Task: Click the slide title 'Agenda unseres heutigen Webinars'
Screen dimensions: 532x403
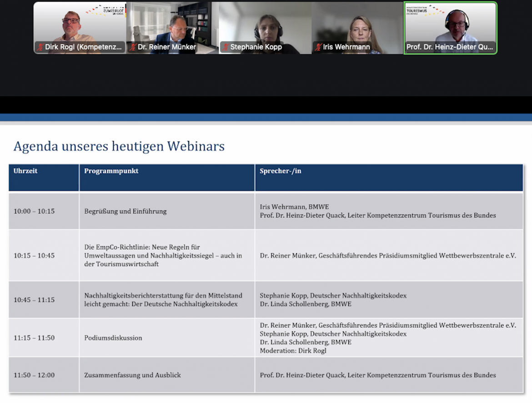Action: pos(119,146)
